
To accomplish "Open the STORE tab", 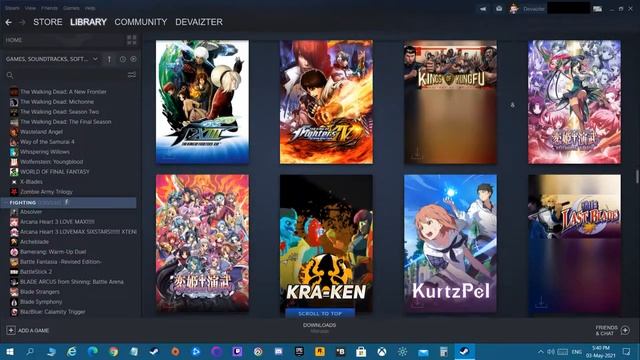I will click(48, 22).
